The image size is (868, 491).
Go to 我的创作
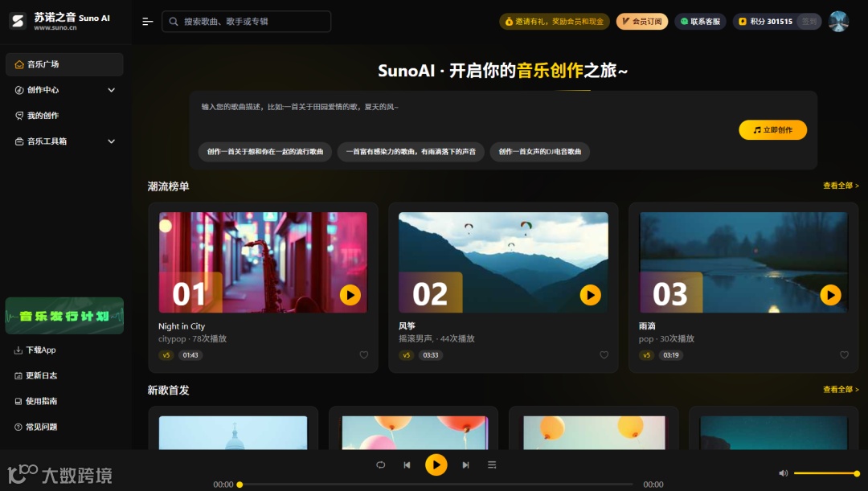coord(64,116)
